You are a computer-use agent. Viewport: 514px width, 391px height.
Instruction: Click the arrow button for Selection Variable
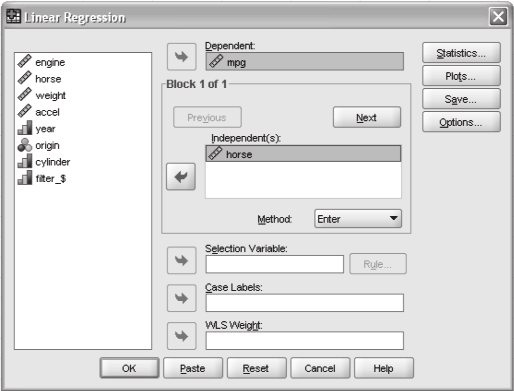(182, 260)
